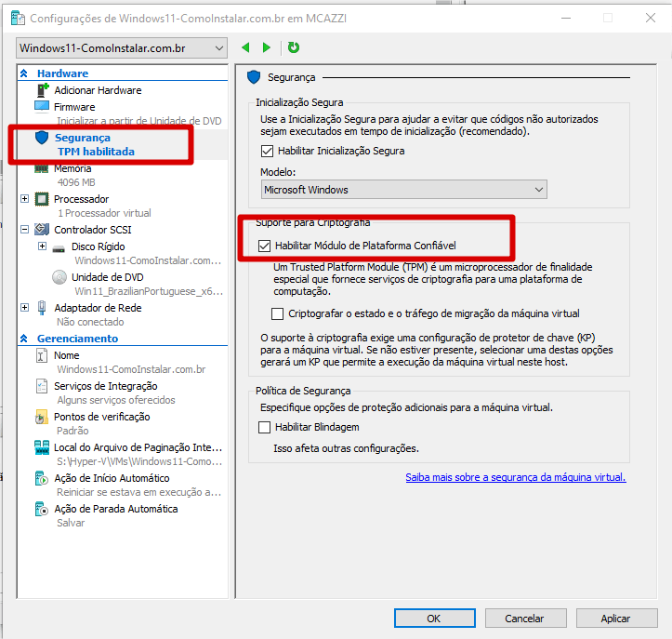Image resolution: width=672 pixels, height=639 pixels.
Task: Minimize the settings window
Action: (x=566, y=18)
